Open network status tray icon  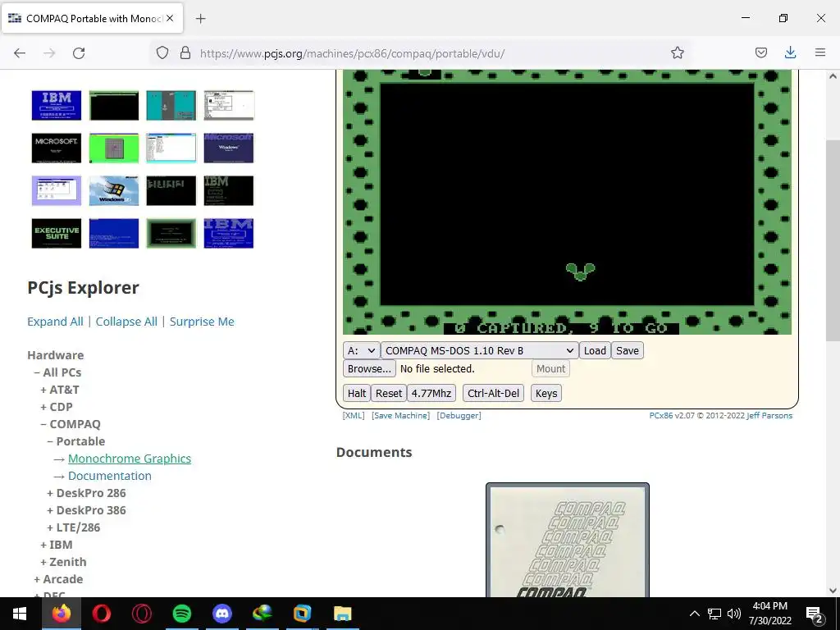point(714,614)
